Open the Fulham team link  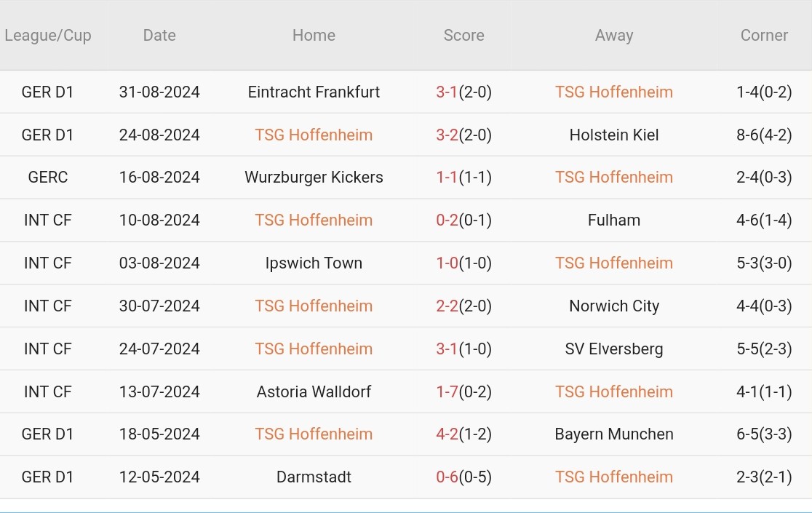point(613,220)
